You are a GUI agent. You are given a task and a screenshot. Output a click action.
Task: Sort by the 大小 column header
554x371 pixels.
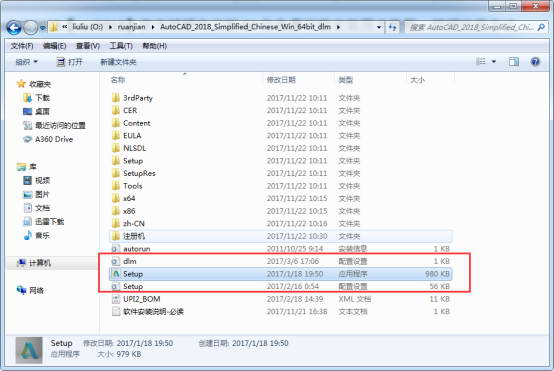(417, 80)
